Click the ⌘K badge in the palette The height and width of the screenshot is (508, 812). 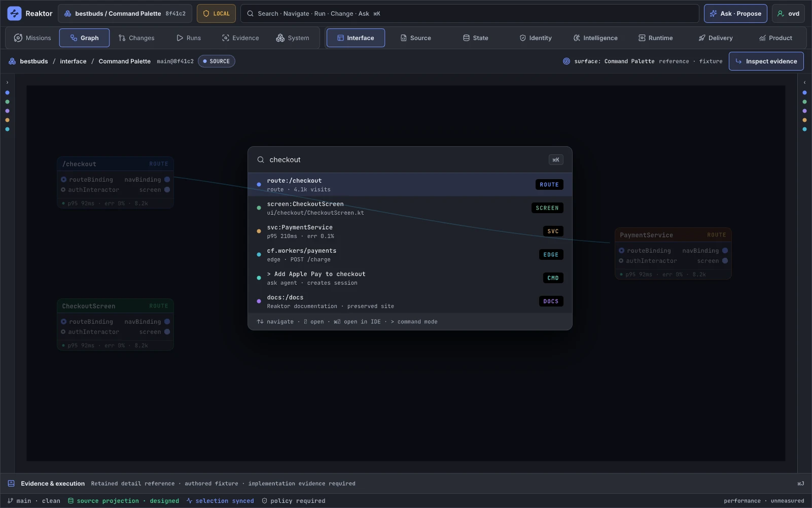tap(556, 160)
